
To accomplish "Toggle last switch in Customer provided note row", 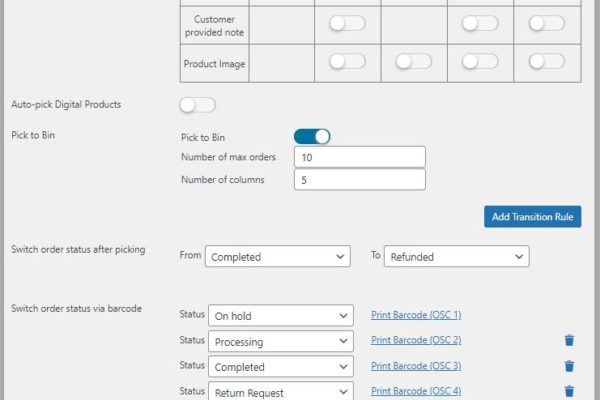I will (x=546, y=23).
